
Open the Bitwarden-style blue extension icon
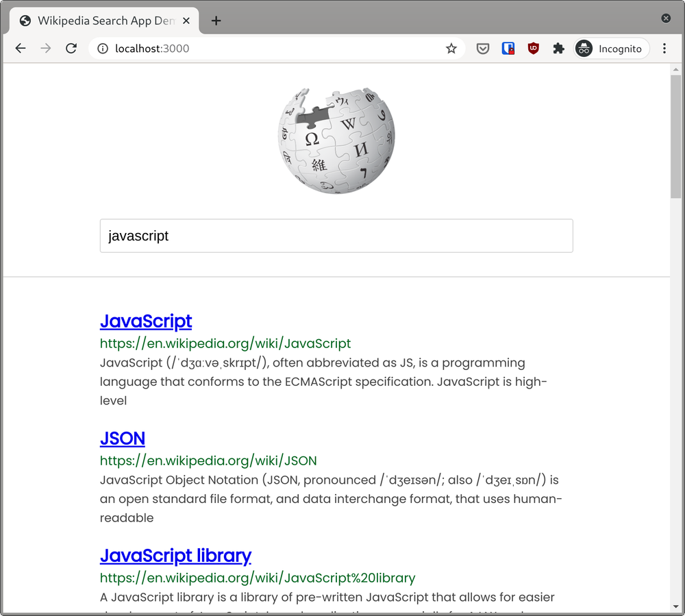click(508, 49)
